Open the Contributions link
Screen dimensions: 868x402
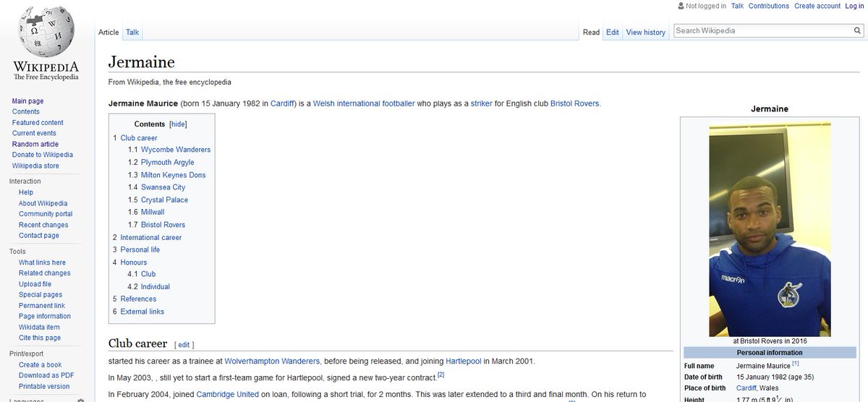(x=768, y=6)
